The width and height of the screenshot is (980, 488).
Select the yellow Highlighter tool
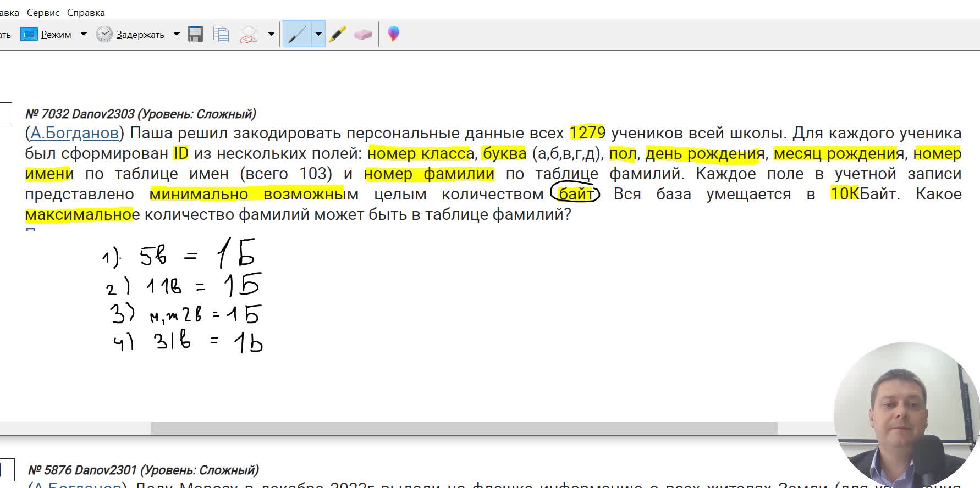[x=338, y=34]
